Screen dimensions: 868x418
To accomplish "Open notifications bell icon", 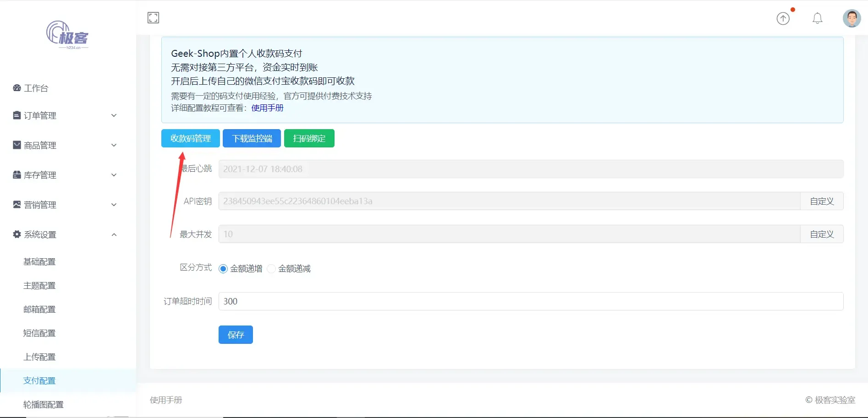I will point(818,18).
